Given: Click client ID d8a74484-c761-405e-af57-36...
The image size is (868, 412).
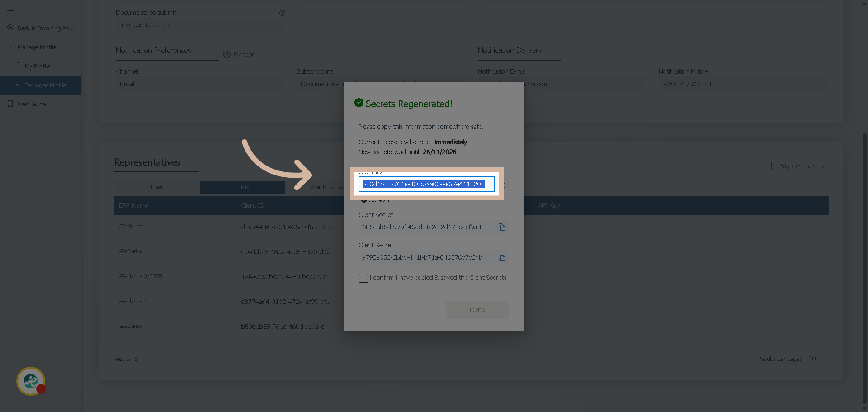Looking at the screenshot, I should pyautogui.click(x=286, y=227).
